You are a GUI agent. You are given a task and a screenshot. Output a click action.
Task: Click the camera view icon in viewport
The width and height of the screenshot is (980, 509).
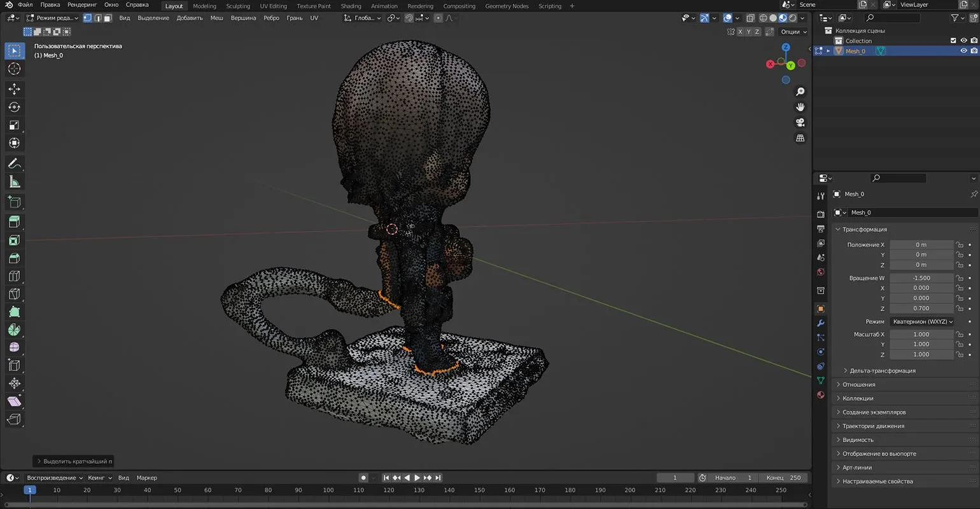pos(801,122)
